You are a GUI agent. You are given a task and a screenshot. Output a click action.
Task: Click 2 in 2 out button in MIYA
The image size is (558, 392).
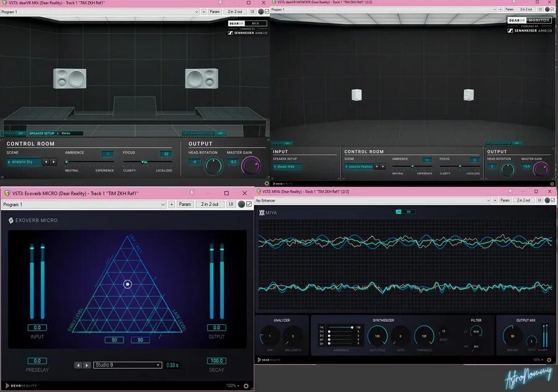point(525,200)
